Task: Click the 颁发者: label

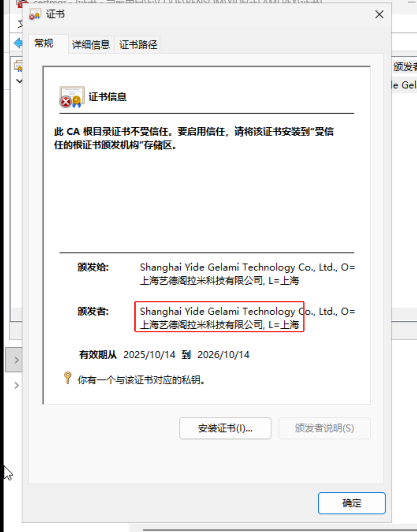Action: 93,311
